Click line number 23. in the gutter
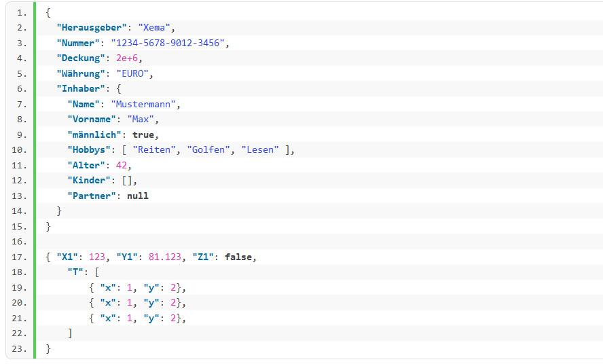Viewport: 603px width, 364px height. tap(19, 348)
